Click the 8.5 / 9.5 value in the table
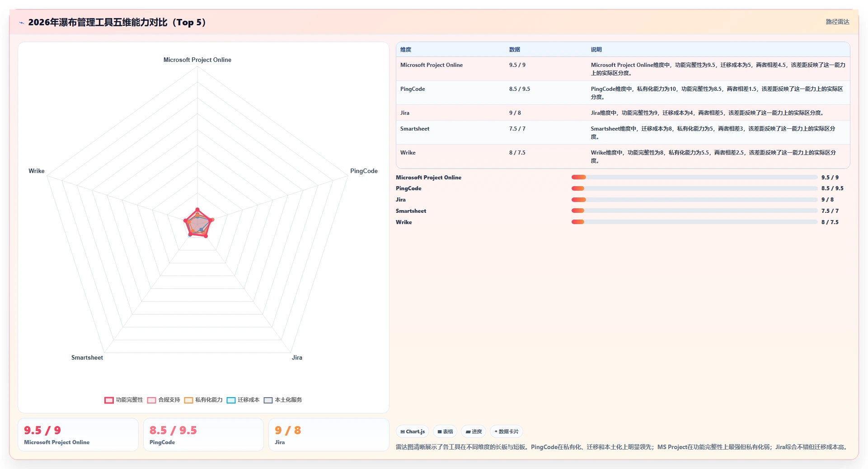This screenshot has width=868, height=469. [520, 89]
